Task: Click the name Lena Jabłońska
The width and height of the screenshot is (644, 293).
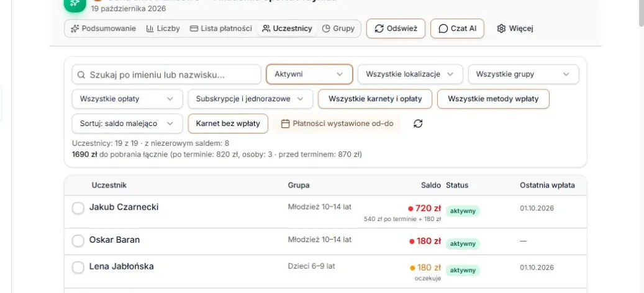Action: pyautogui.click(x=121, y=267)
